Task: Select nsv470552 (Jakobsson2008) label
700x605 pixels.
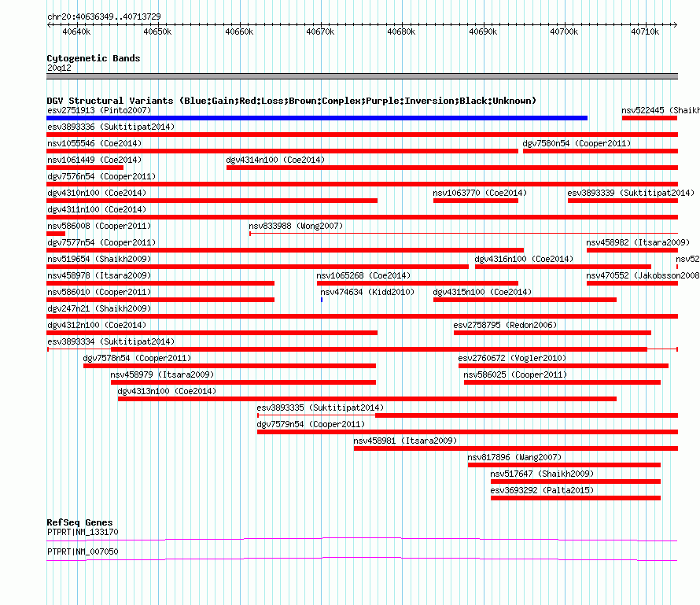Action: pos(643,275)
